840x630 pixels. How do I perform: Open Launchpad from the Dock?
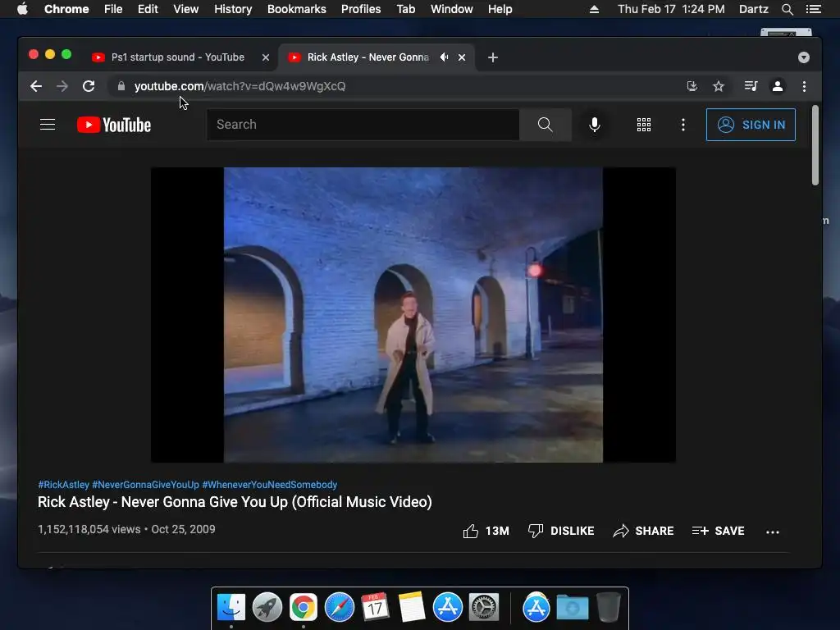[267, 608]
